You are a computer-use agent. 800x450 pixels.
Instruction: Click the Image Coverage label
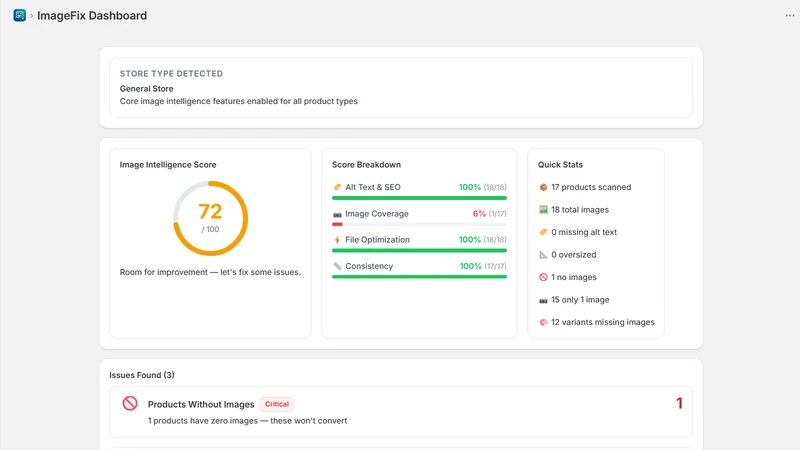(x=377, y=214)
